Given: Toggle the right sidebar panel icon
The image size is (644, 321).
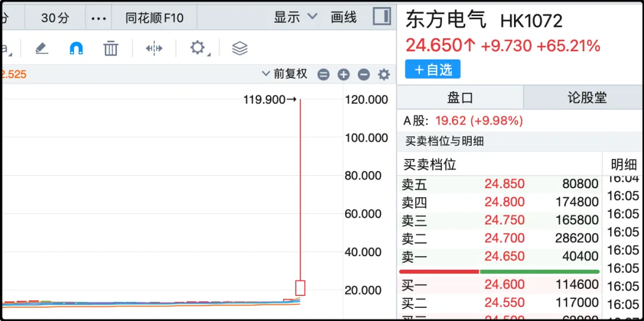Looking at the screenshot, I should pos(382,17).
